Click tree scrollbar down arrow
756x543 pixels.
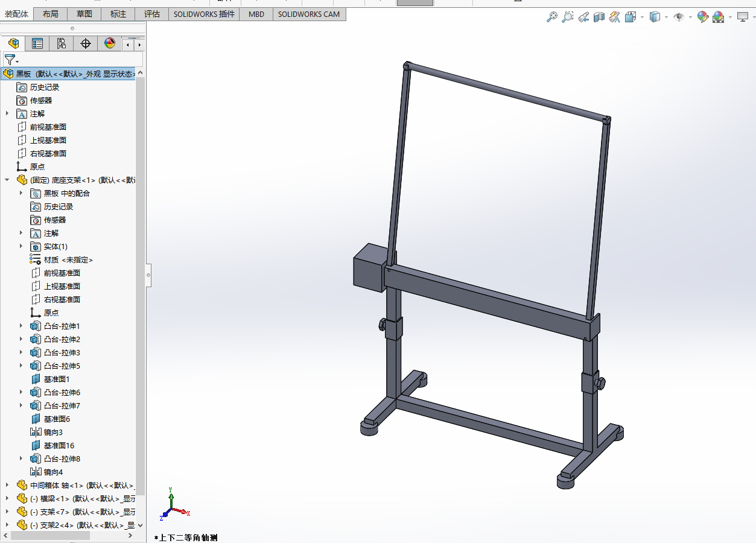point(141,526)
